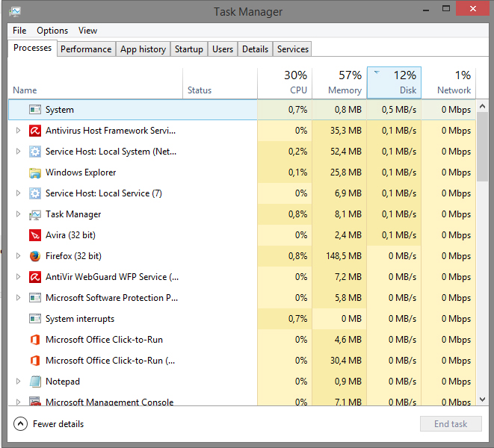This screenshot has width=494, height=448.
Task: Expand Microsoft Management Console row
Action: click(18, 402)
